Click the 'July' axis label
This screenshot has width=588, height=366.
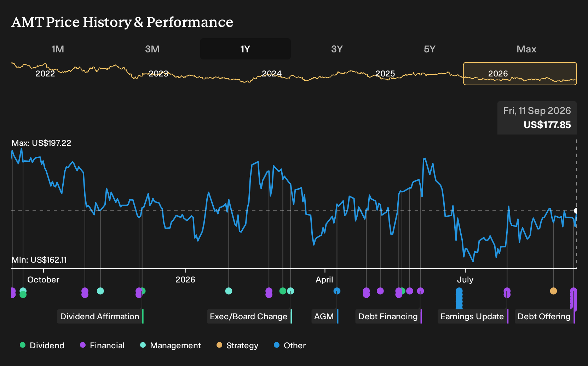[465, 280]
